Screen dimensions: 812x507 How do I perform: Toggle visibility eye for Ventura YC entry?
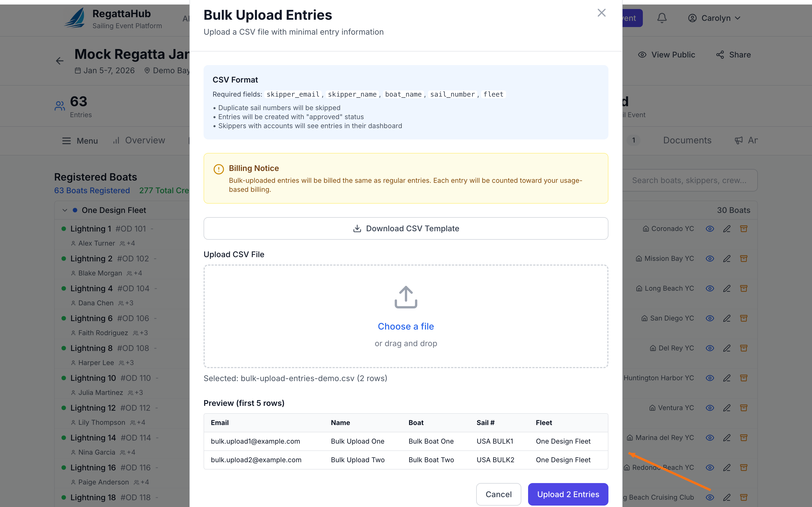click(710, 408)
